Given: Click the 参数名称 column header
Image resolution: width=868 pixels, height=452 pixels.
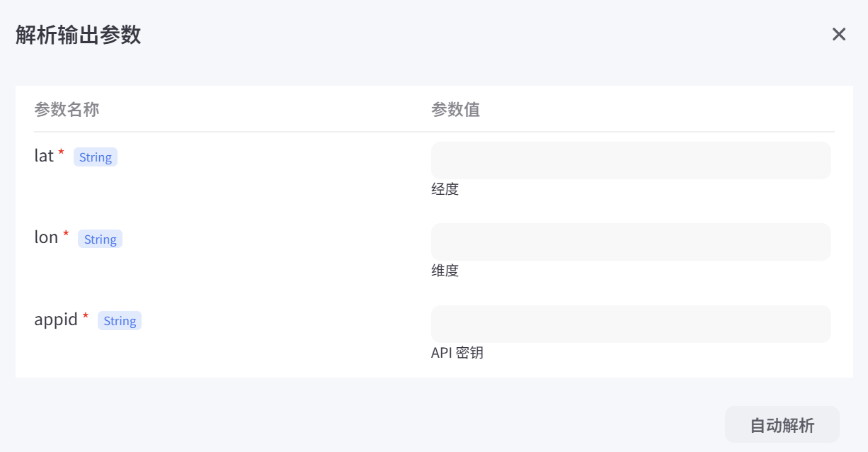Looking at the screenshot, I should coord(67,109).
